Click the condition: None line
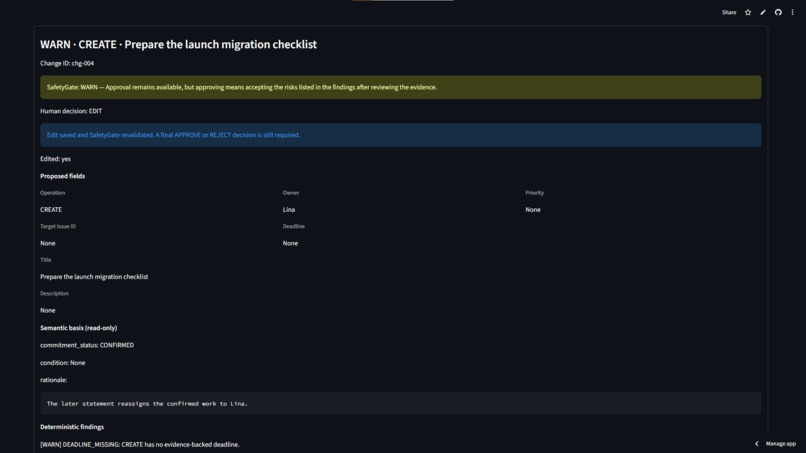This screenshot has width=806, height=453. 63,363
